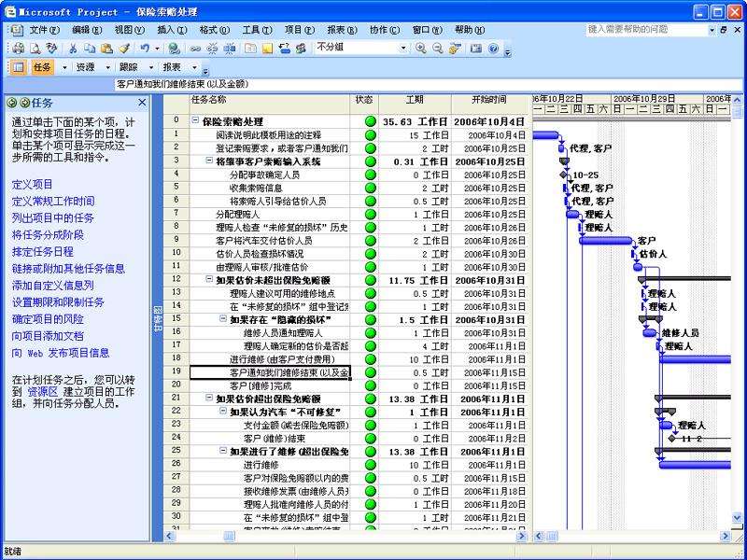This screenshot has width=747, height=560.
Task: Collapse the 如果估价超出保险免赔额 group
Action: [x=209, y=398]
